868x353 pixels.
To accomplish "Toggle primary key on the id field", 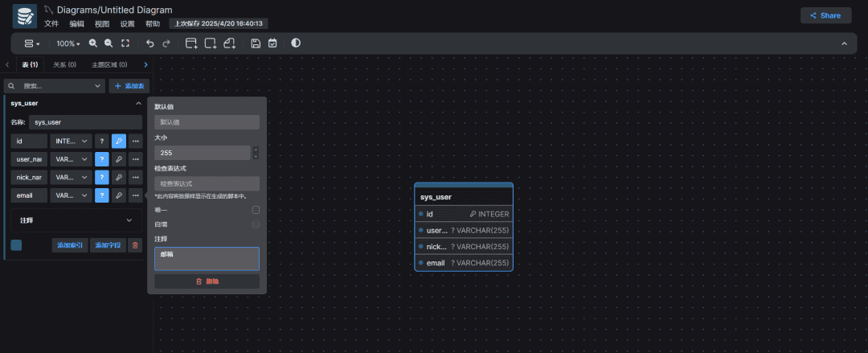I will 118,141.
